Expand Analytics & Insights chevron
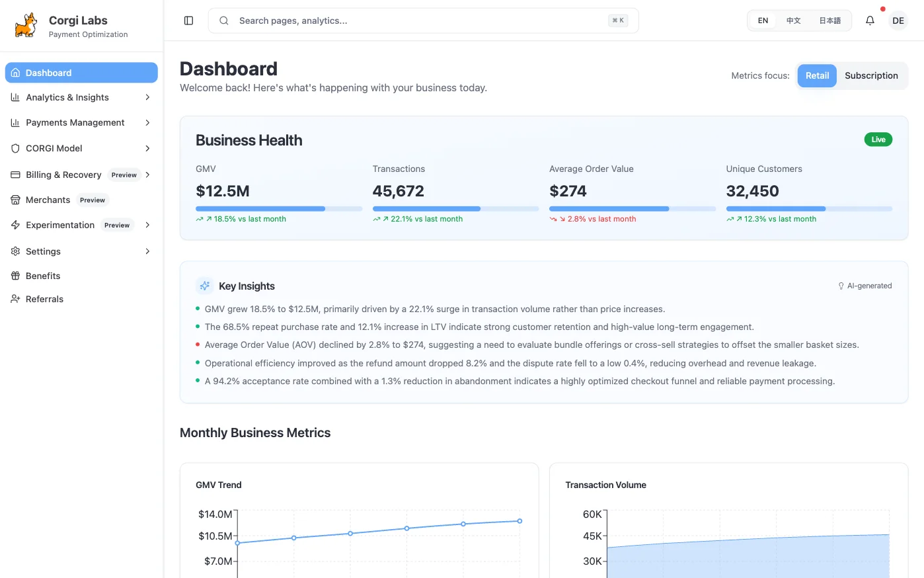This screenshot has height=578, width=924. (x=147, y=97)
